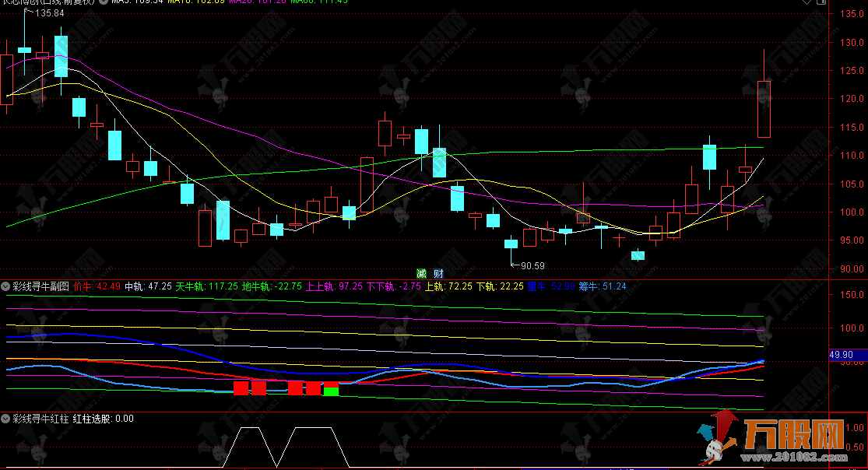Click the 彩线寻牛红柱 panel title
Image resolution: width=868 pixels, height=470 pixels.
click(40, 419)
